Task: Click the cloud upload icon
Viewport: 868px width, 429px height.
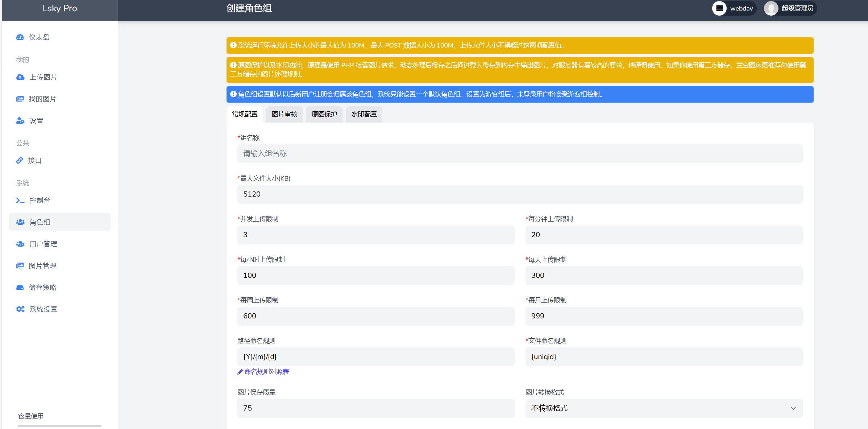Action: point(20,77)
